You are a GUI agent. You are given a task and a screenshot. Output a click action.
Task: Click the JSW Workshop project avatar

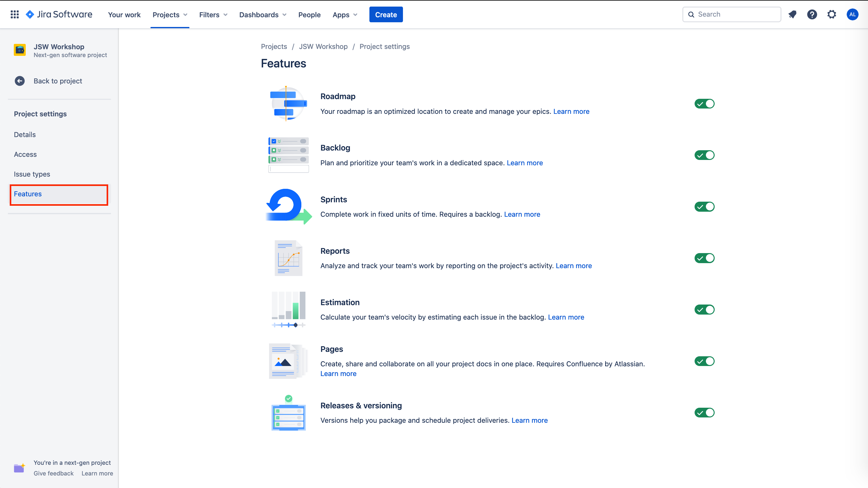pyautogui.click(x=20, y=50)
